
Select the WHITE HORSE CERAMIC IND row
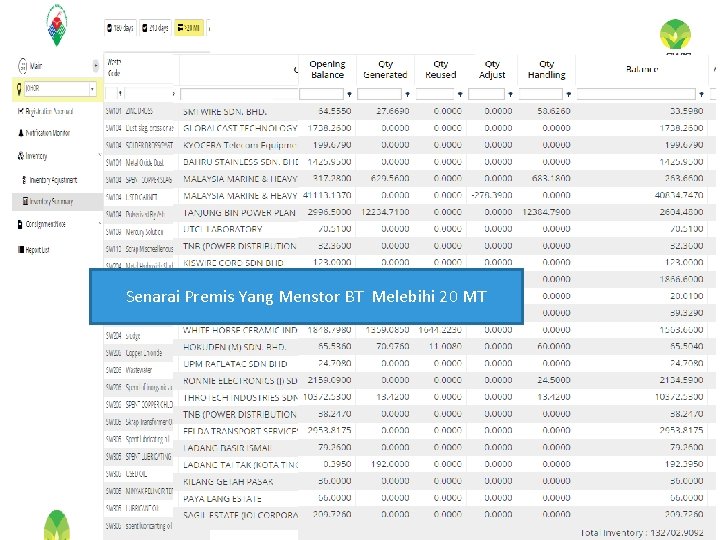click(x=410, y=330)
